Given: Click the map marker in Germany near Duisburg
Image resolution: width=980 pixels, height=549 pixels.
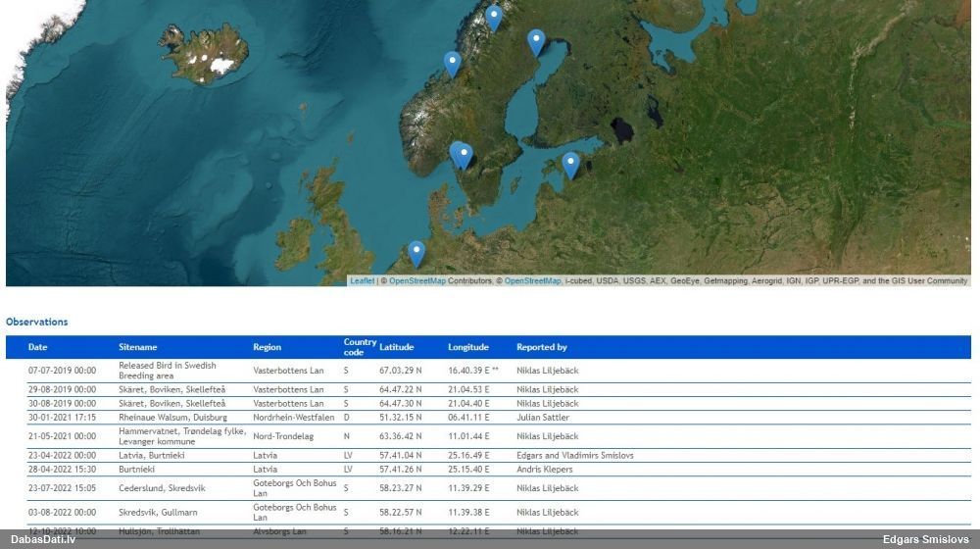Looking at the screenshot, I should click(416, 253).
